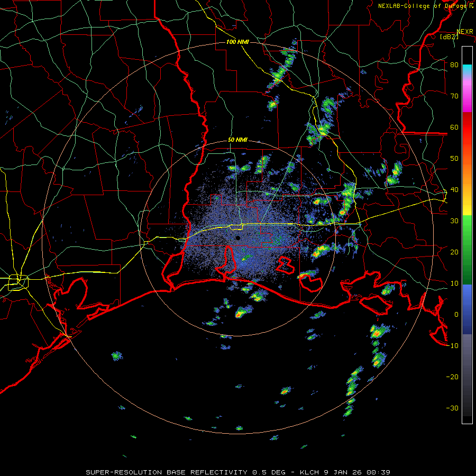Click the '50 NMI' range ring label

[x=237, y=140]
